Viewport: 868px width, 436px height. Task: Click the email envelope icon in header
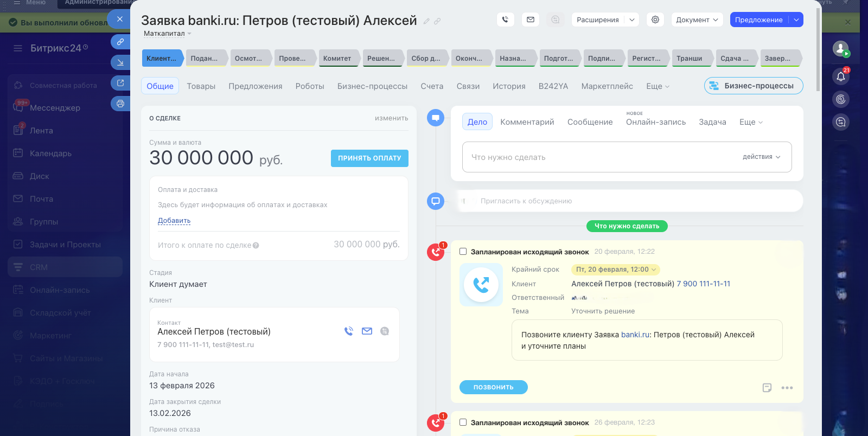point(530,20)
